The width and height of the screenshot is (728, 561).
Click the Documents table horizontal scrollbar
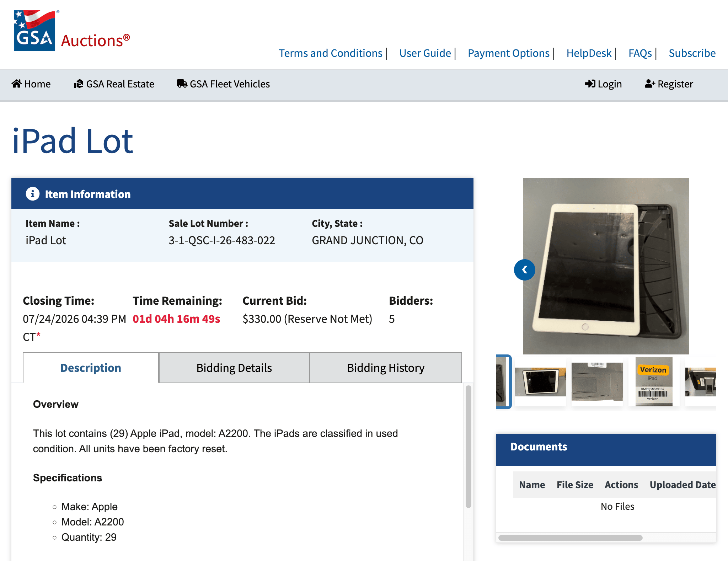click(570, 538)
